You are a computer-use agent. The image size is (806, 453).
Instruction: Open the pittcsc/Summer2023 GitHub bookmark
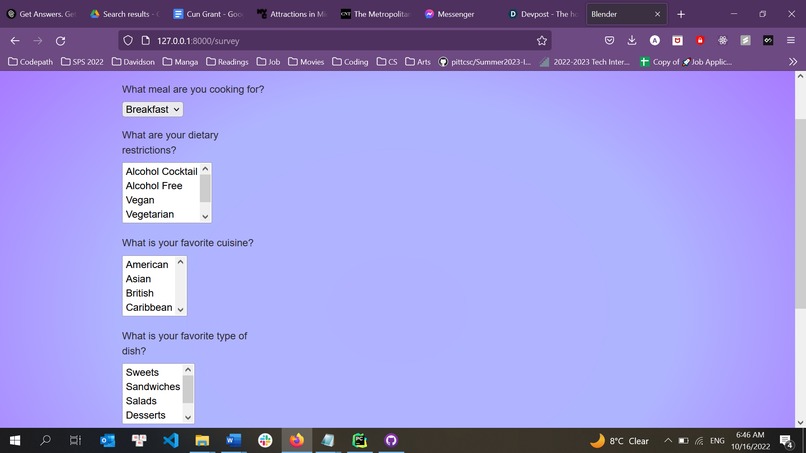[x=485, y=62]
